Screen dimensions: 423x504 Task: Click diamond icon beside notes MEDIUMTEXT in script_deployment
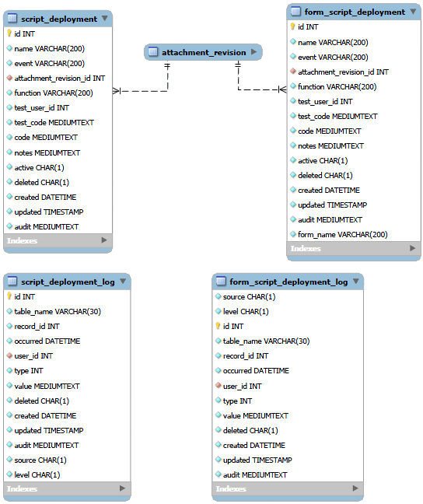click(9, 152)
